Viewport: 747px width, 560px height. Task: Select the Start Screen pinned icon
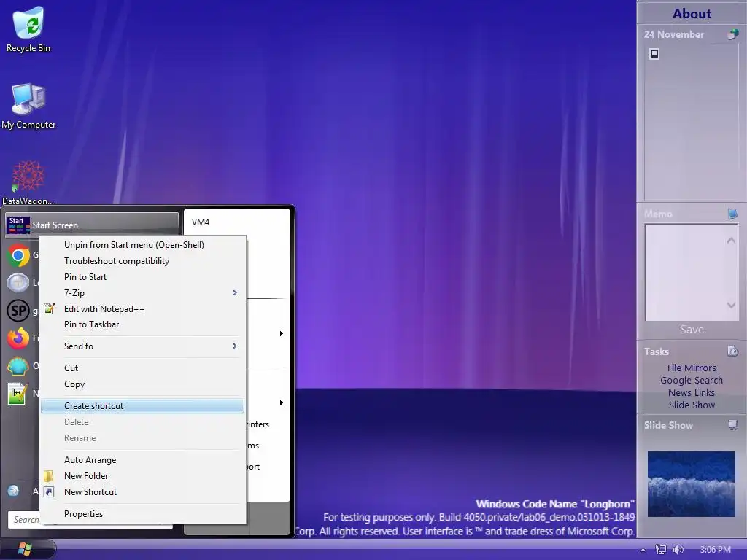(x=18, y=225)
